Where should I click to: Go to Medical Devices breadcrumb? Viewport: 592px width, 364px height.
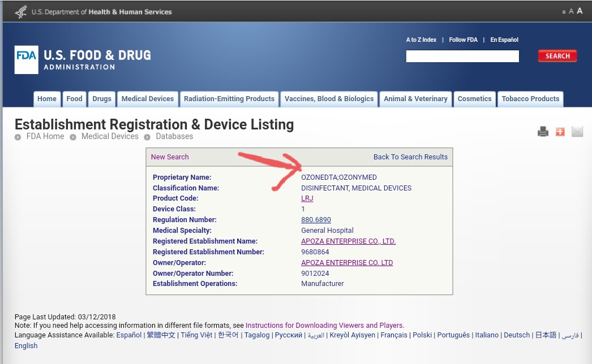point(110,136)
